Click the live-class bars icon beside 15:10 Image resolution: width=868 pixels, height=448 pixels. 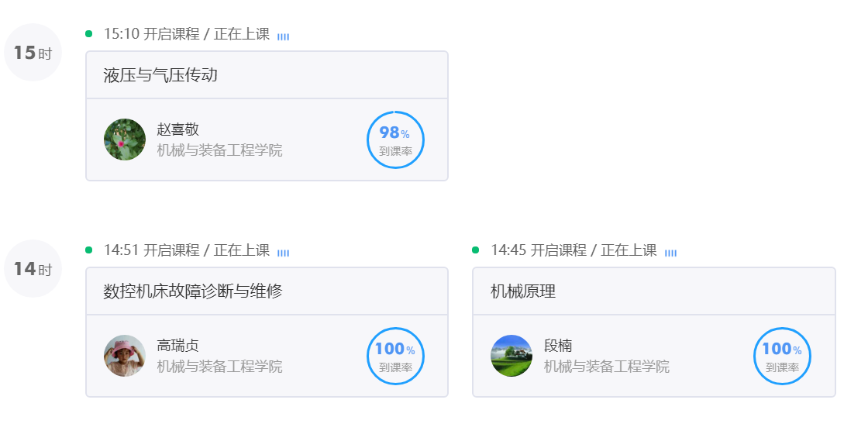tap(283, 36)
